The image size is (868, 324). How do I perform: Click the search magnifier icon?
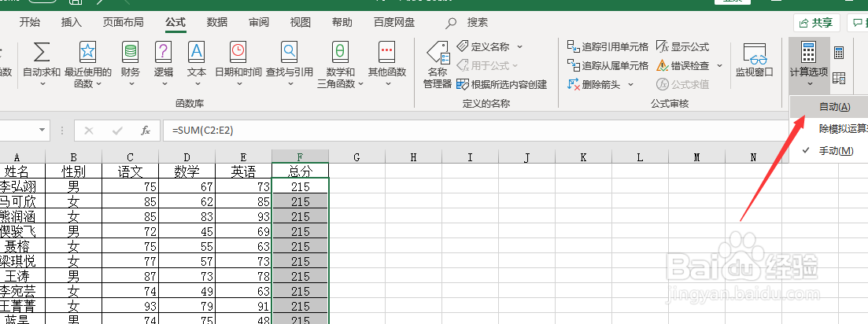[x=452, y=23]
